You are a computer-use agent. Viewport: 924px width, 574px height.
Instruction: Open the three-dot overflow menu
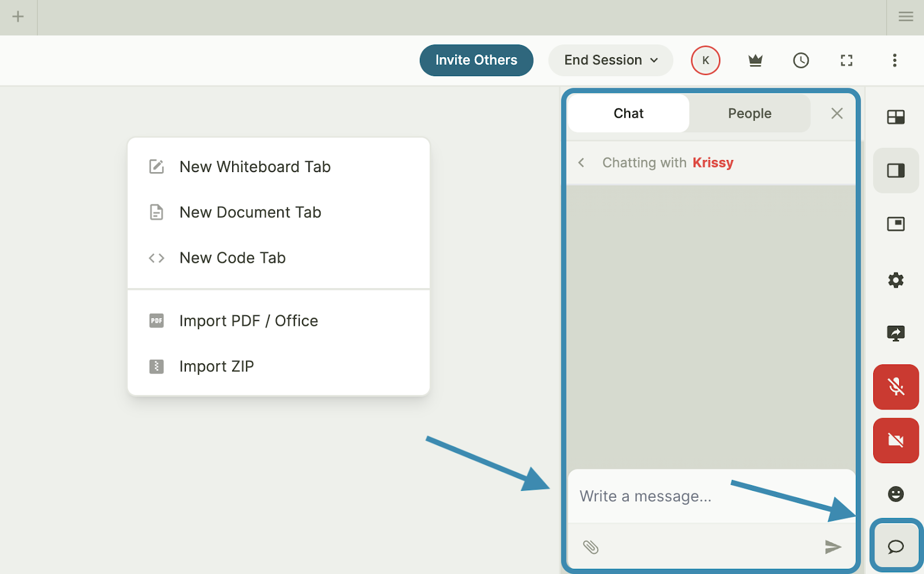pyautogui.click(x=895, y=60)
